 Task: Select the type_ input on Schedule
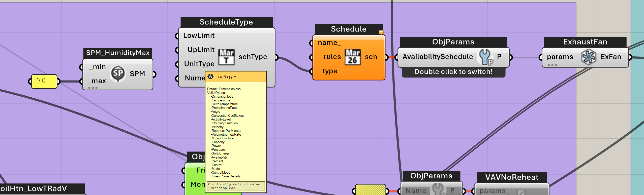click(331, 71)
